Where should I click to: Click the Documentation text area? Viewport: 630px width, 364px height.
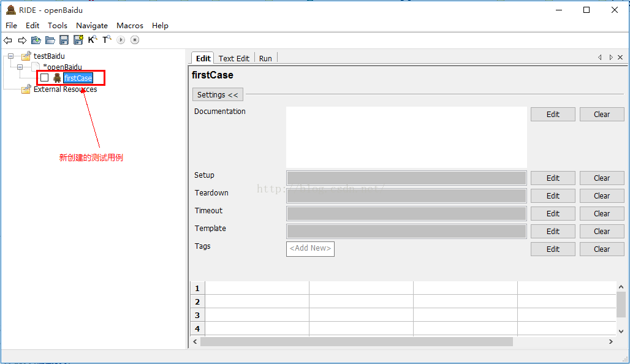point(406,137)
